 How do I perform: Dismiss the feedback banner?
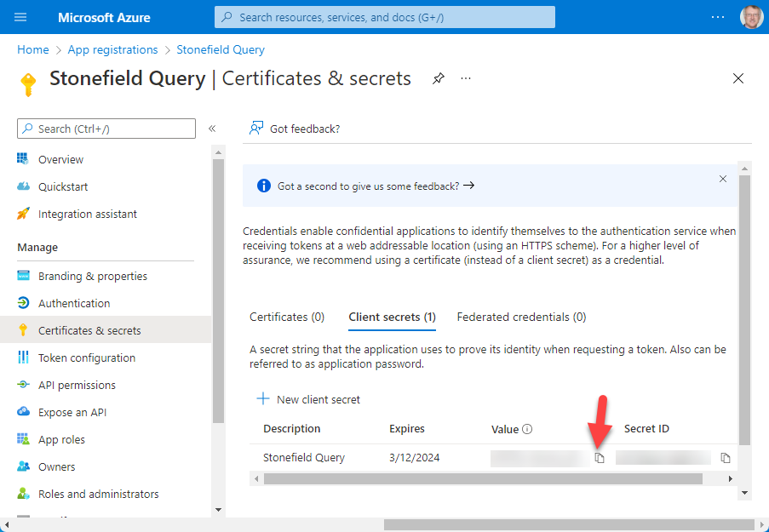click(723, 179)
